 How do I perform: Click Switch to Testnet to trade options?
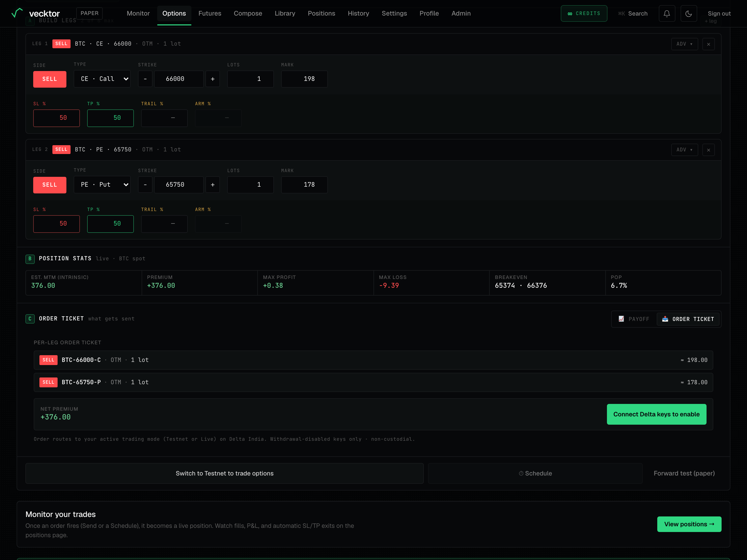pos(225,473)
